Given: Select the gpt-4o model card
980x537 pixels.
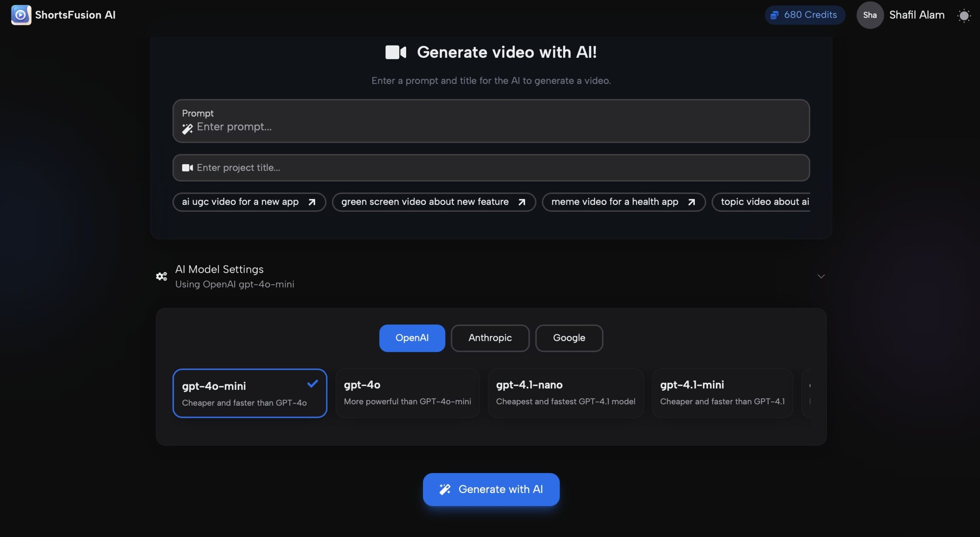Looking at the screenshot, I should tap(407, 393).
